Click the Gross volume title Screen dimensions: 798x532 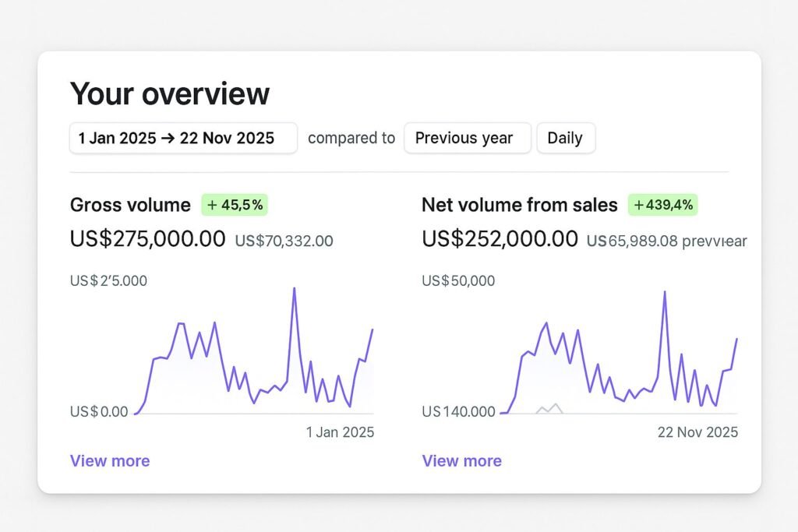(x=130, y=205)
